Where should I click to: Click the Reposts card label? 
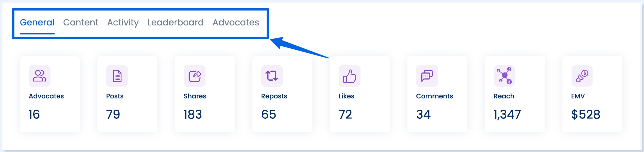click(x=274, y=96)
